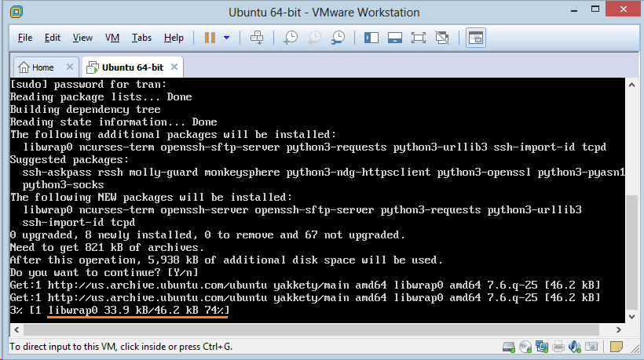Click '[sudo] password for tran:' line
644x360 pixels.
tap(88, 85)
